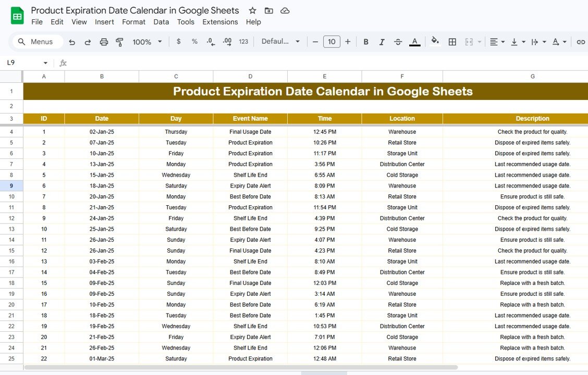
Task: Open the 100% zoom dropdown
Action: pyautogui.click(x=147, y=42)
